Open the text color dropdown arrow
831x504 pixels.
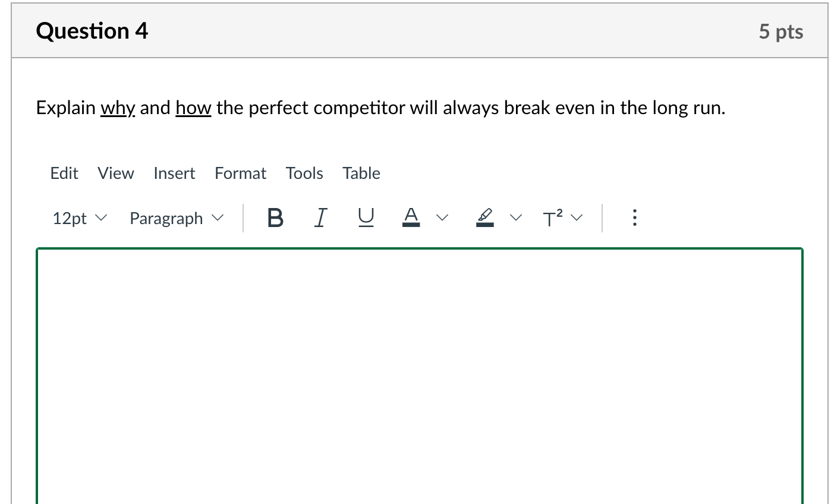pos(442,218)
